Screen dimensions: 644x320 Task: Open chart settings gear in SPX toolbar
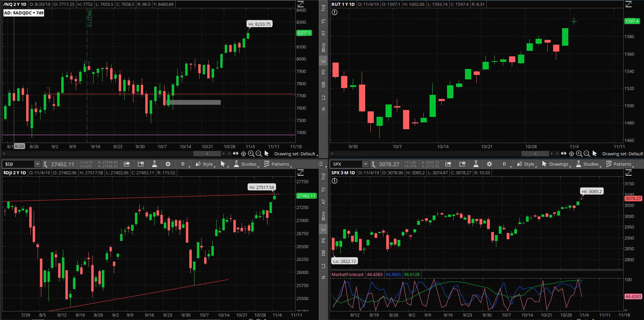click(489, 164)
